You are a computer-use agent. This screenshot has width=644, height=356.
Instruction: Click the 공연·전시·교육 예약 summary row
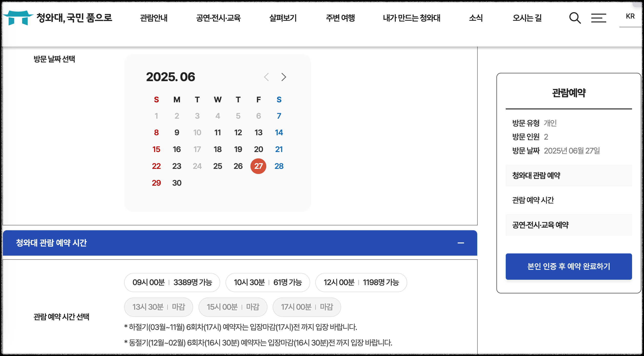[x=568, y=225]
